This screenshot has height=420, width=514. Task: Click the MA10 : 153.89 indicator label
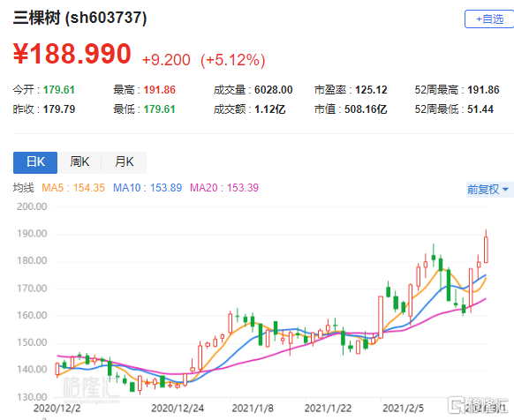pyautogui.click(x=147, y=188)
